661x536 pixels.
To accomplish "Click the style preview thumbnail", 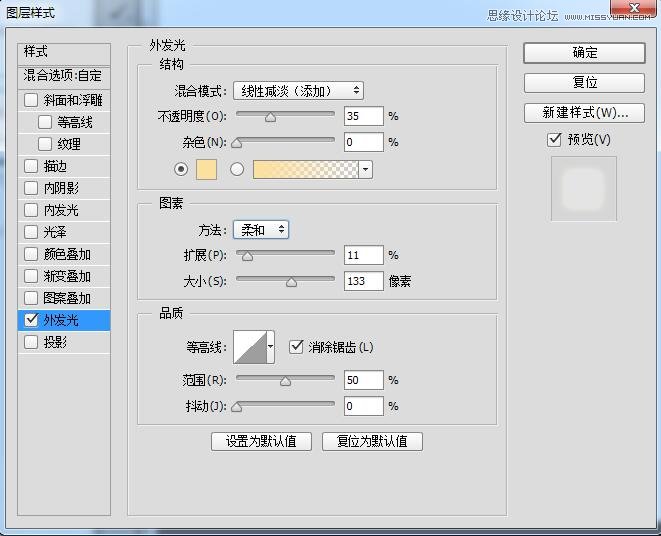I will pos(584,189).
